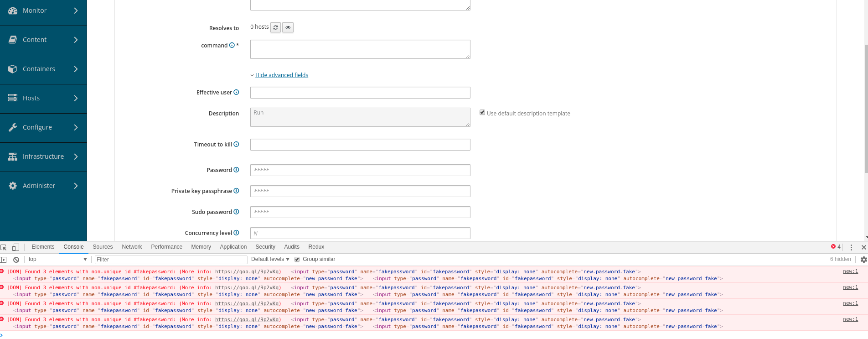Viewport: 868px width, 339px height.
Task: Click the error count indicator
Action: pos(836,247)
